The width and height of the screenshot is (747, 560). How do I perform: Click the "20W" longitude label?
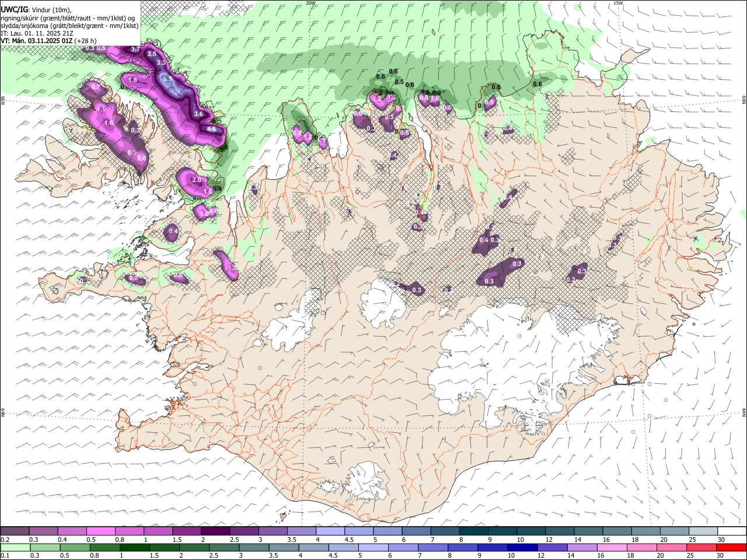pyautogui.click(x=310, y=3)
